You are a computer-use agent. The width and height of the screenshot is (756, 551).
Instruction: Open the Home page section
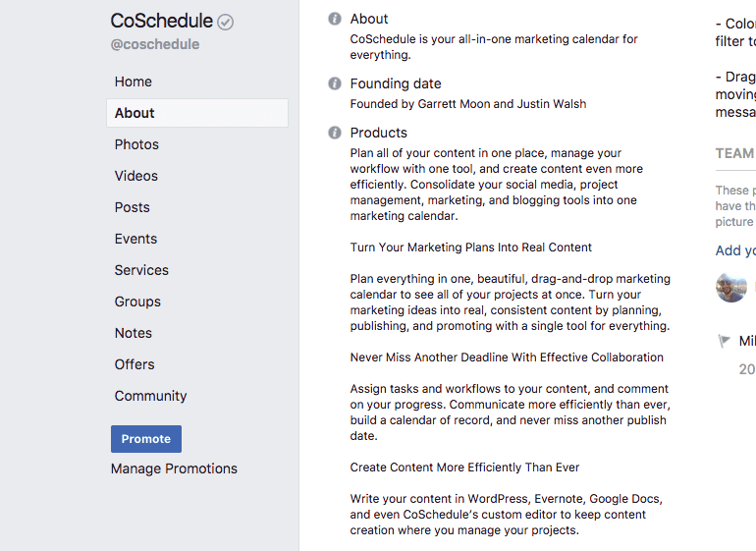(x=134, y=82)
